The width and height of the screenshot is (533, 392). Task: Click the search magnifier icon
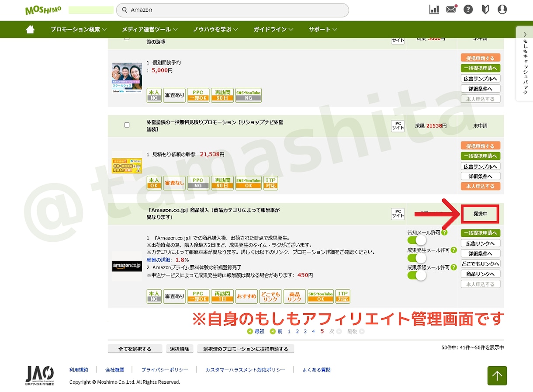[125, 10]
